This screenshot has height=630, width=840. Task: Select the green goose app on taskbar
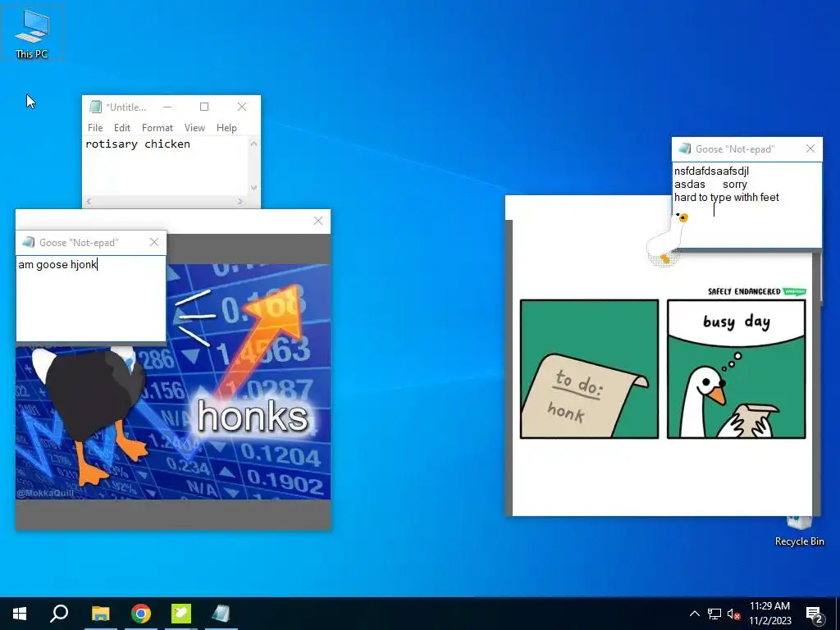181,614
